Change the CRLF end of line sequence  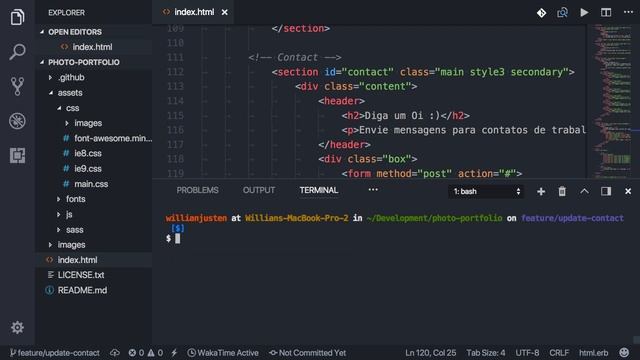559,353
